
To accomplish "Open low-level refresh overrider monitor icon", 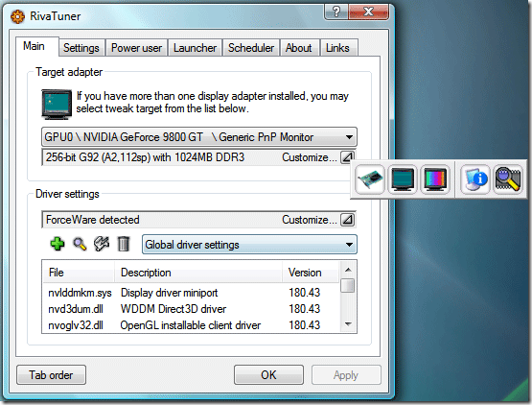I will (403, 179).
